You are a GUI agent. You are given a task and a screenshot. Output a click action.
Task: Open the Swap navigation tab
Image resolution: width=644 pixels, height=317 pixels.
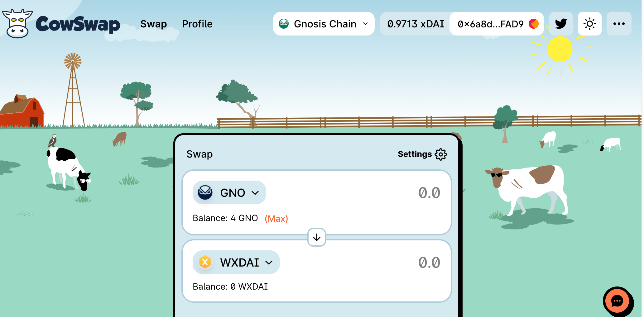point(153,24)
